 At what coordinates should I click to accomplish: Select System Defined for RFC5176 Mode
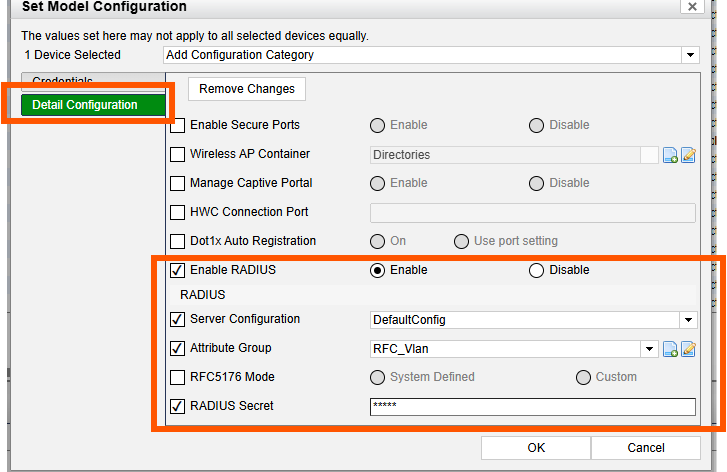pos(377,377)
